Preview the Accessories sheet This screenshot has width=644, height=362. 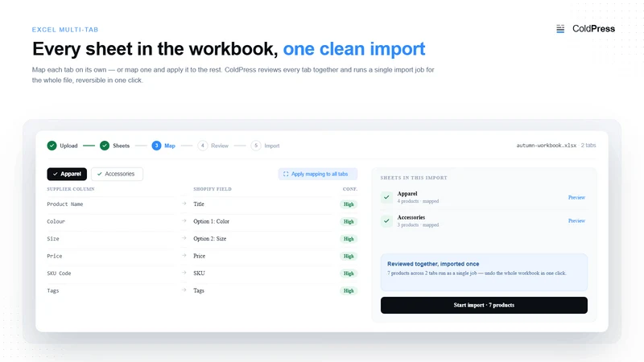point(576,220)
